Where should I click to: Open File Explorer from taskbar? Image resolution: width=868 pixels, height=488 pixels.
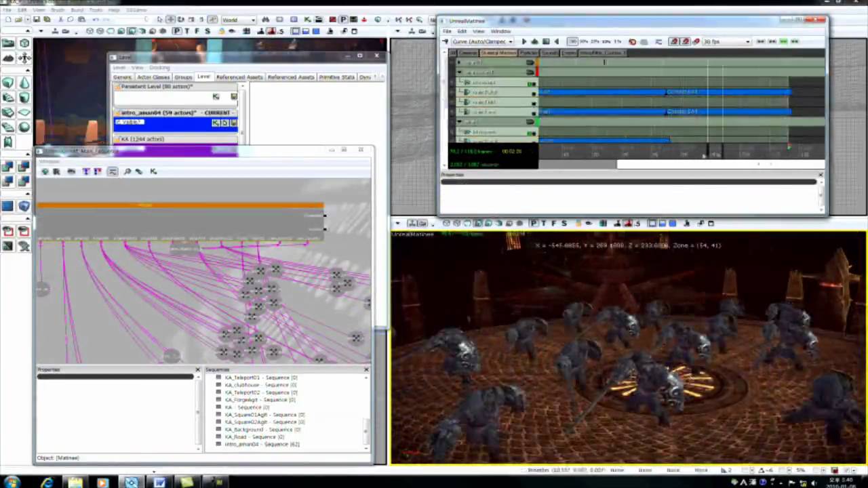75,483
